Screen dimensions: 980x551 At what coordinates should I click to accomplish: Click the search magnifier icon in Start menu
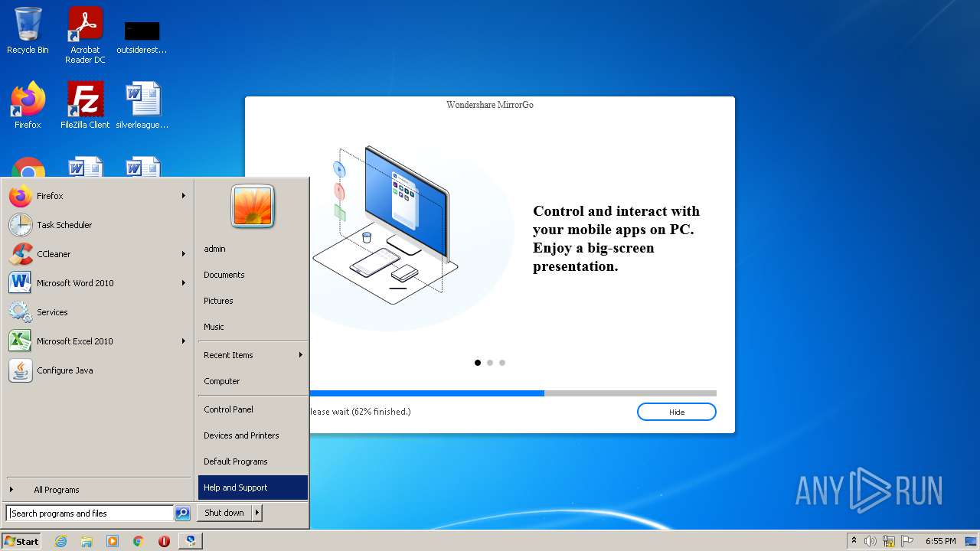tap(182, 514)
